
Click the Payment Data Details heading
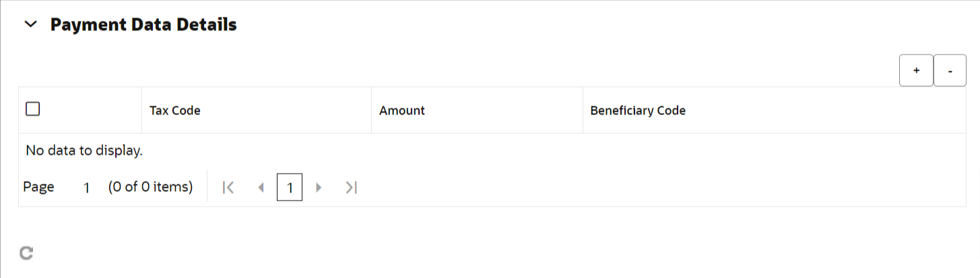tap(143, 25)
